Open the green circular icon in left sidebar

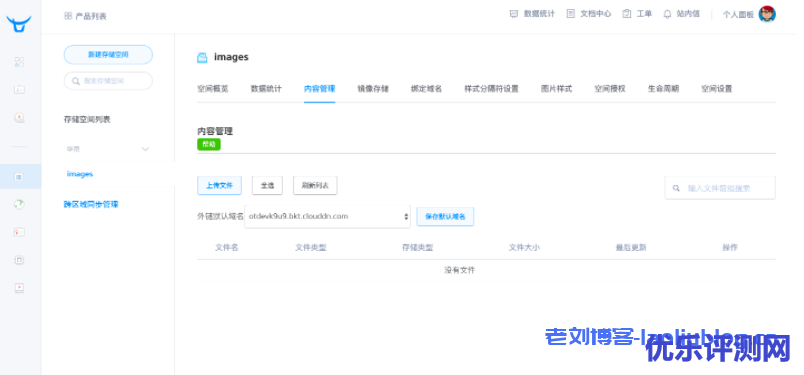19,204
